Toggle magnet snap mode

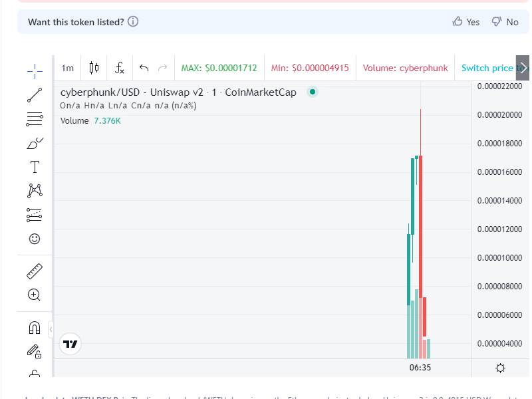34,326
